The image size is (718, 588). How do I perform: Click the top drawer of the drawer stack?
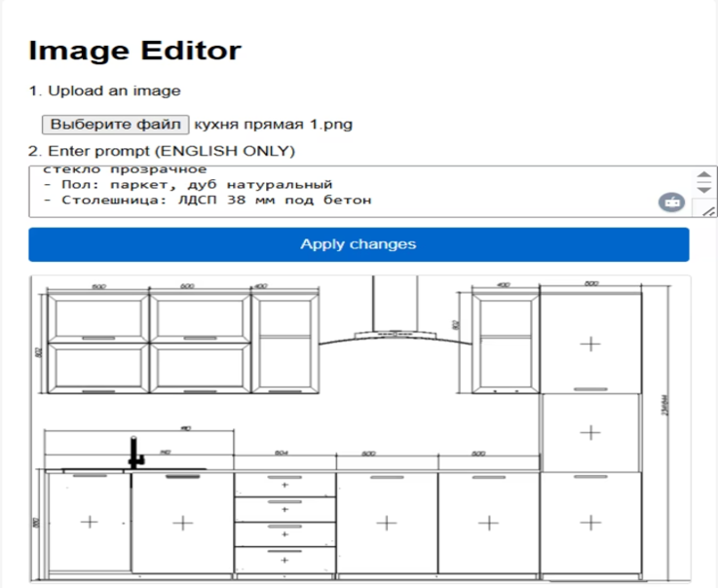(284, 484)
